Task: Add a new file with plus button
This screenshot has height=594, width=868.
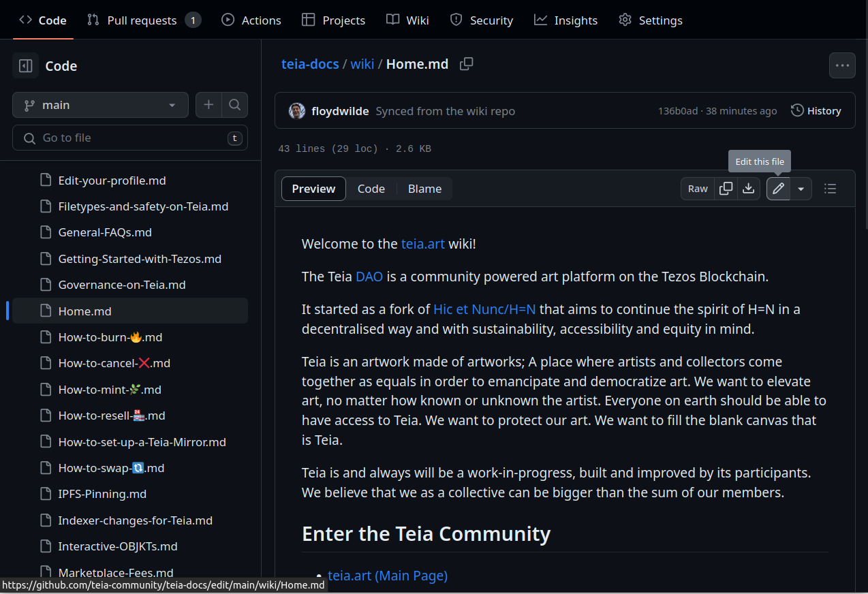Action: (x=208, y=105)
